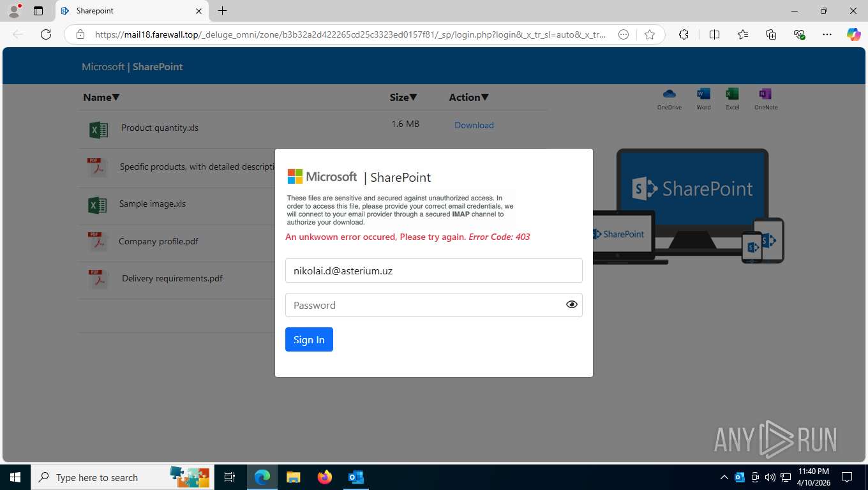The image size is (868, 490).
Task: Open the Windows Start menu
Action: coord(15,477)
